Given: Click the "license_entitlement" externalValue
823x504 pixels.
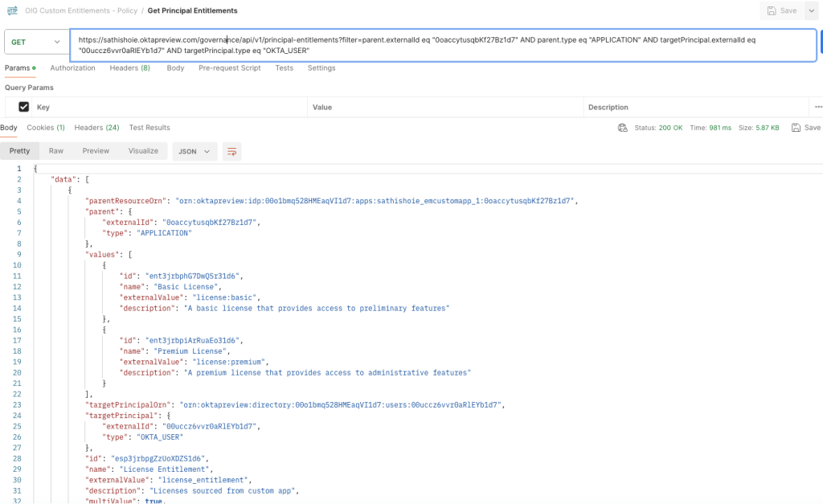Looking at the screenshot, I should 203,480.
